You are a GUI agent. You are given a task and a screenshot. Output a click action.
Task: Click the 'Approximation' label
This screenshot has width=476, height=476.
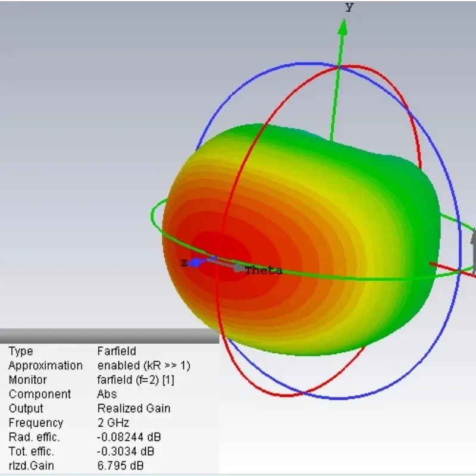[x=46, y=366]
